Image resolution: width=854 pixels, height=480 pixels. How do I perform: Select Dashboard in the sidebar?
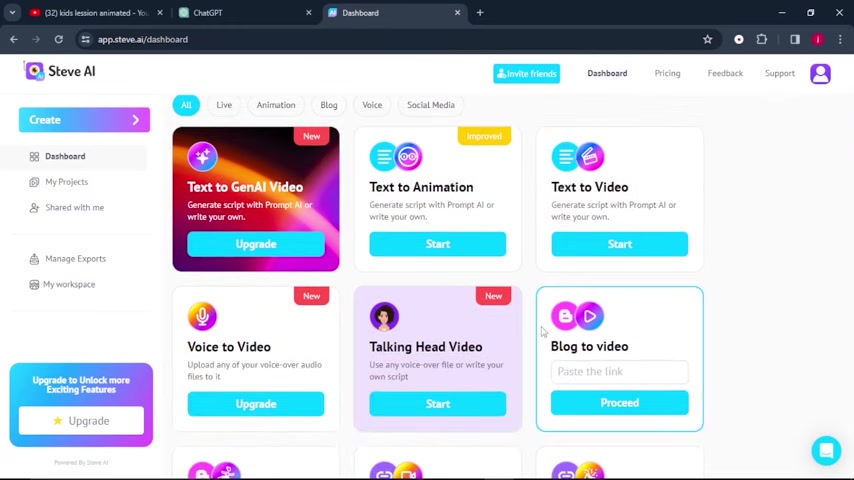pos(74,156)
